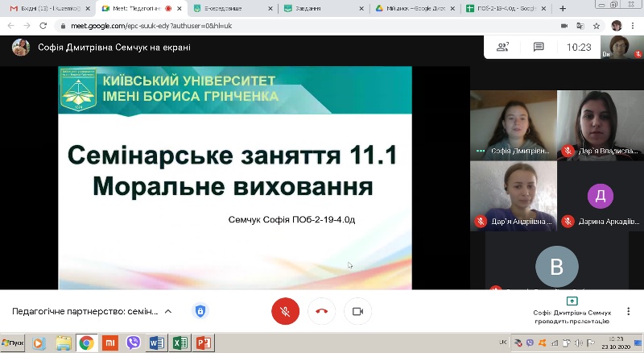Click the taskbar clock showing 23.10.2020
This screenshot has height=353, width=644.
click(x=616, y=343)
